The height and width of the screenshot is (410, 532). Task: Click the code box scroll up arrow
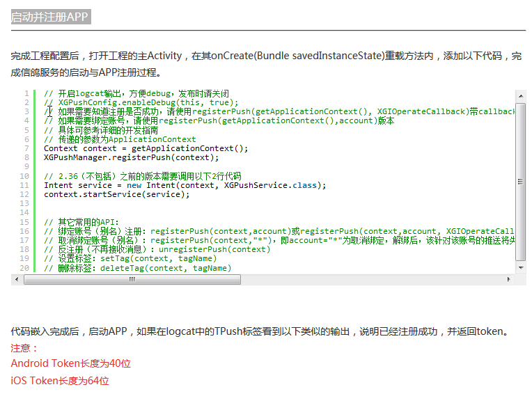click(520, 96)
